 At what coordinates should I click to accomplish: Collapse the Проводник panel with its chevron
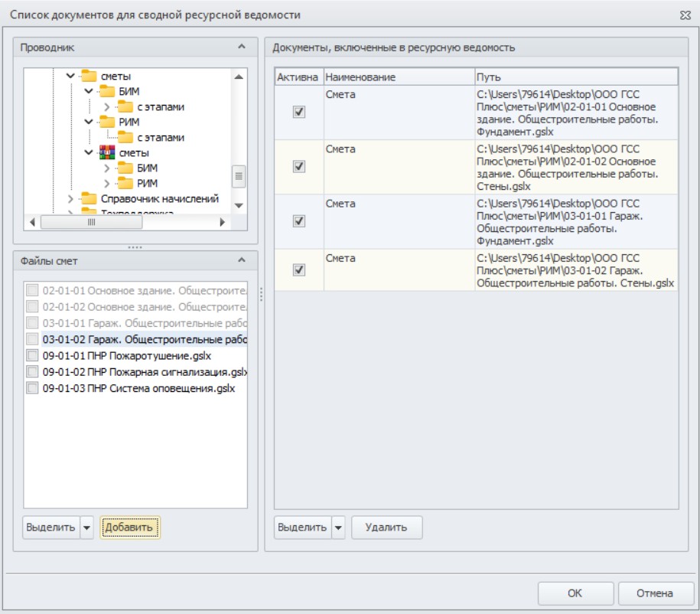pyautogui.click(x=242, y=47)
